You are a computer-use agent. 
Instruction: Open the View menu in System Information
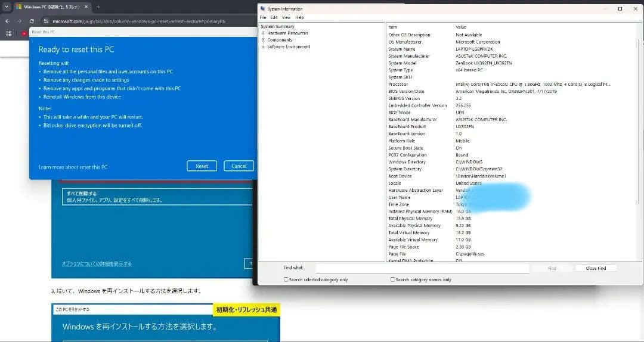286,17
